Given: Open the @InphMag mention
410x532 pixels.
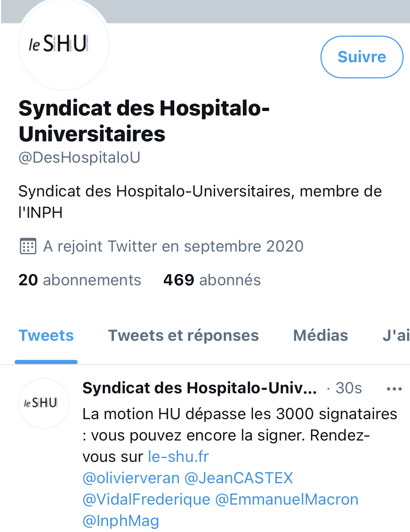Looking at the screenshot, I should (x=121, y=521).
